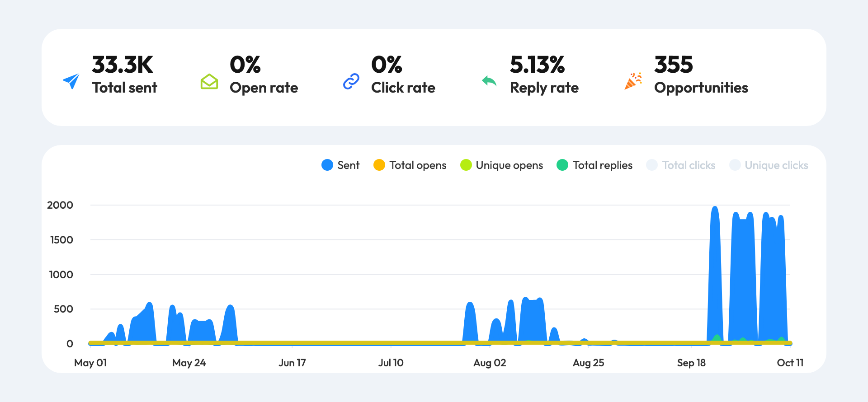Click the 1500 y-axis label

[x=61, y=240]
